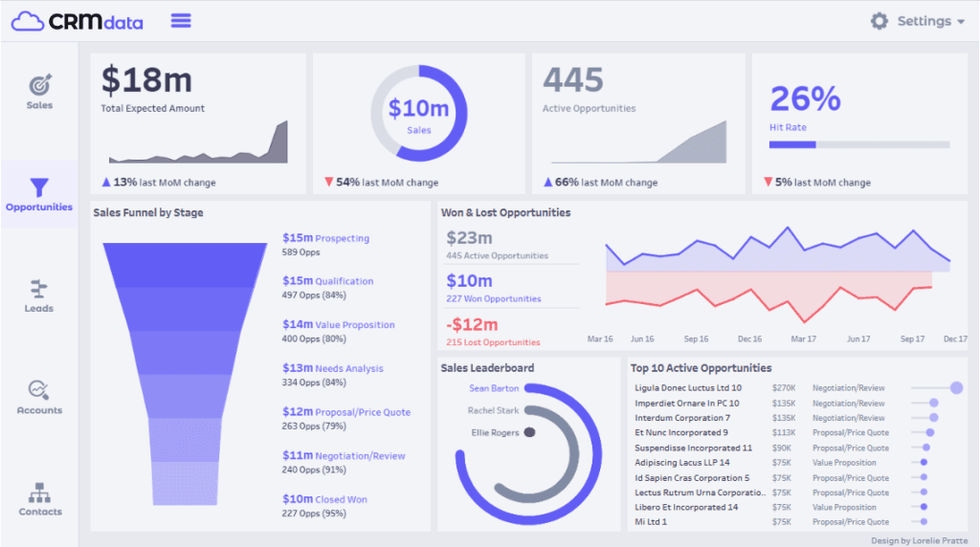Click the CRMdata cloud logo icon
This screenshot has height=547, width=980.
29,21
